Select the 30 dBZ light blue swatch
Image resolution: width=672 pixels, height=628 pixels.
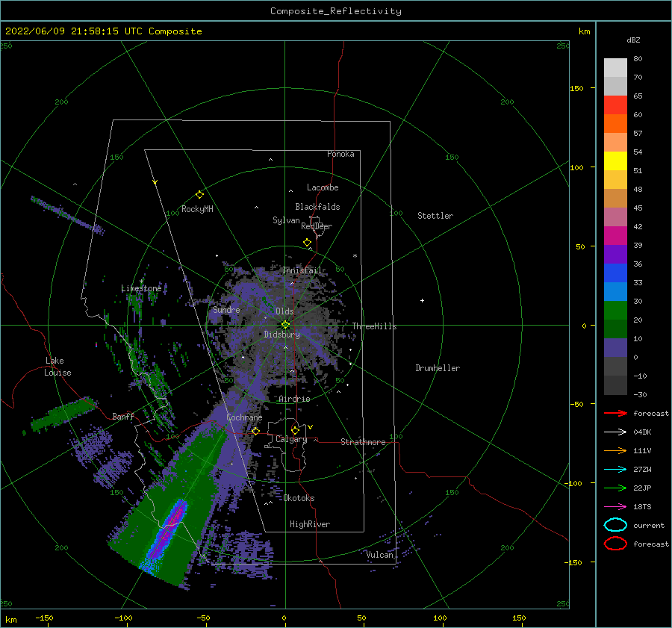tap(615, 291)
